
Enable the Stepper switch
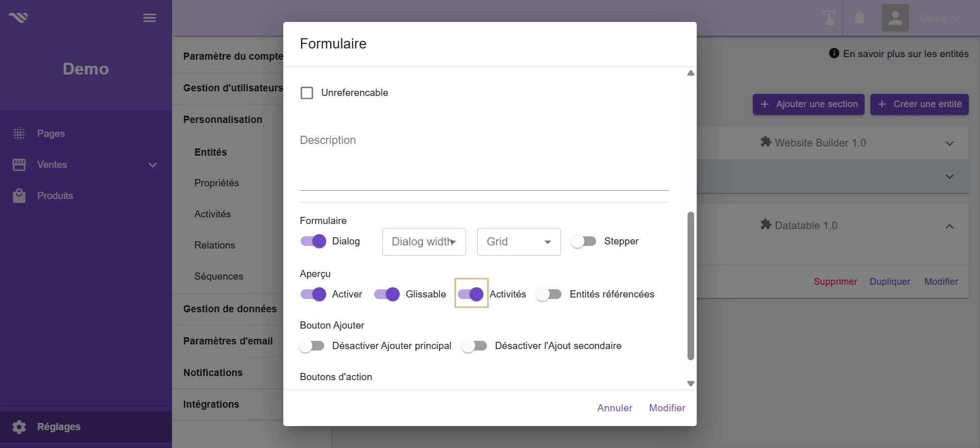(x=583, y=241)
